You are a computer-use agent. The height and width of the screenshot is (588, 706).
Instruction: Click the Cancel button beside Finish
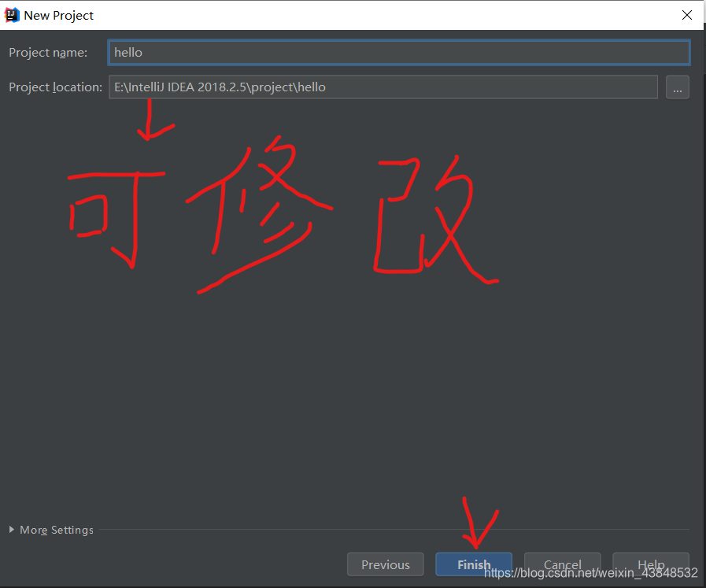[x=562, y=564]
